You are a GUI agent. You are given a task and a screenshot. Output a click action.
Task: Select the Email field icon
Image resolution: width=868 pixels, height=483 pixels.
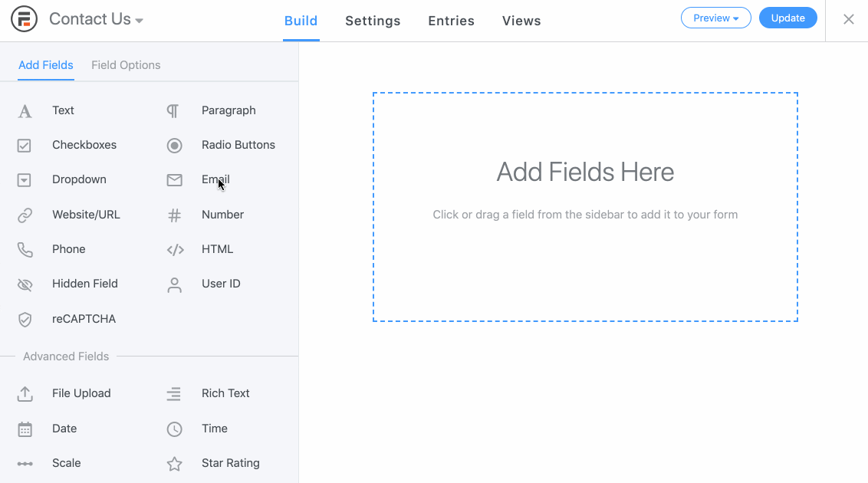pos(174,179)
